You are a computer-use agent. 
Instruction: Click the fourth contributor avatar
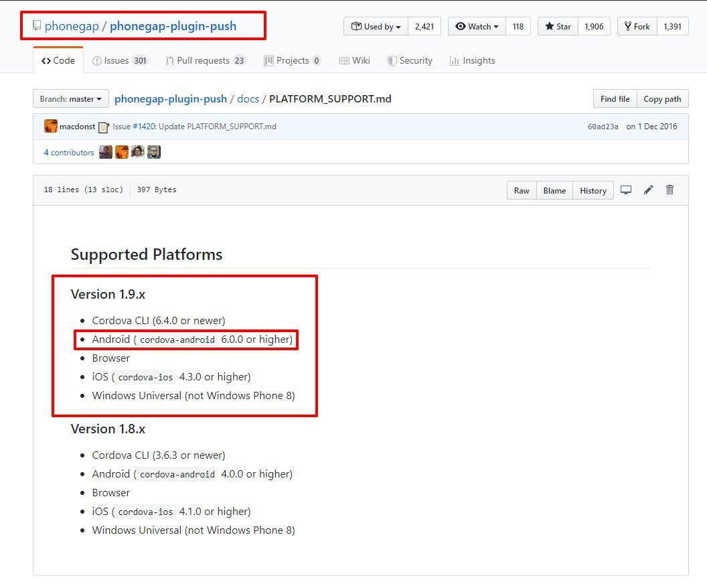154,152
